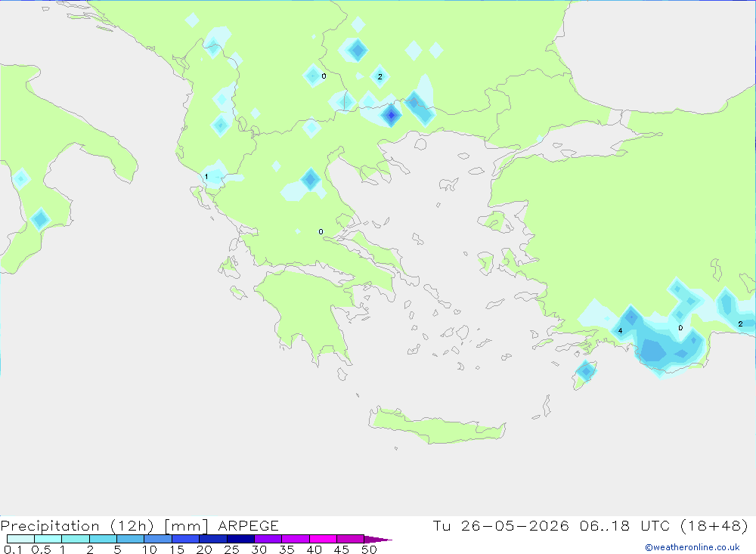Click the legend label '0.5'

click(x=41, y=549)
